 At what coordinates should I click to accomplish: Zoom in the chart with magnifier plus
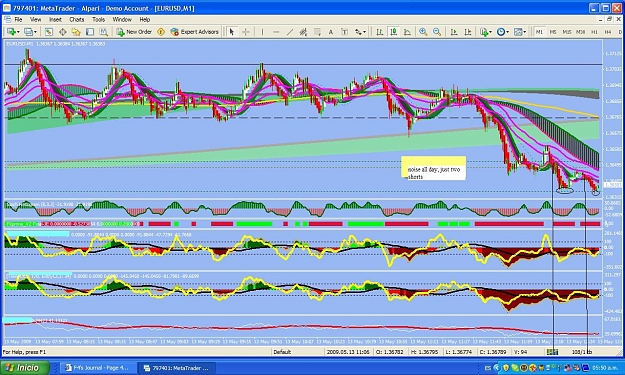423,32
